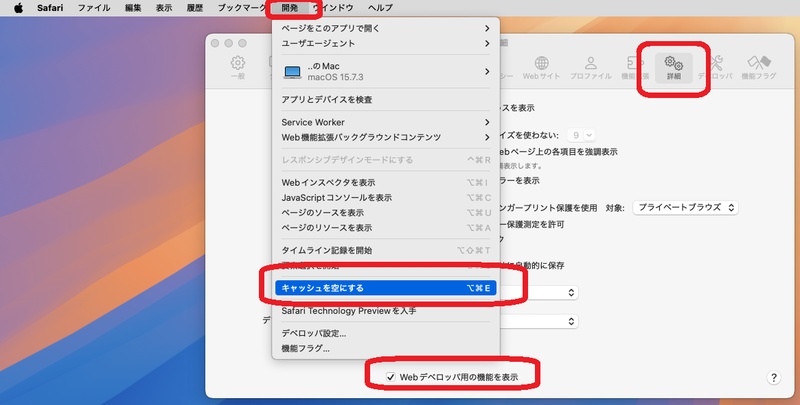Choose Webインスペクタを表示

coord(386,183)
